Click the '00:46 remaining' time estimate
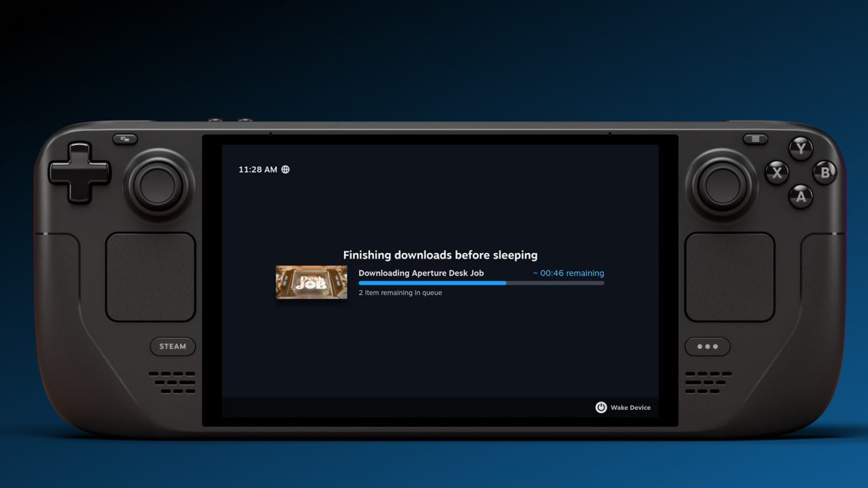Viewport: 868px width, 488px height. point(568,273)
